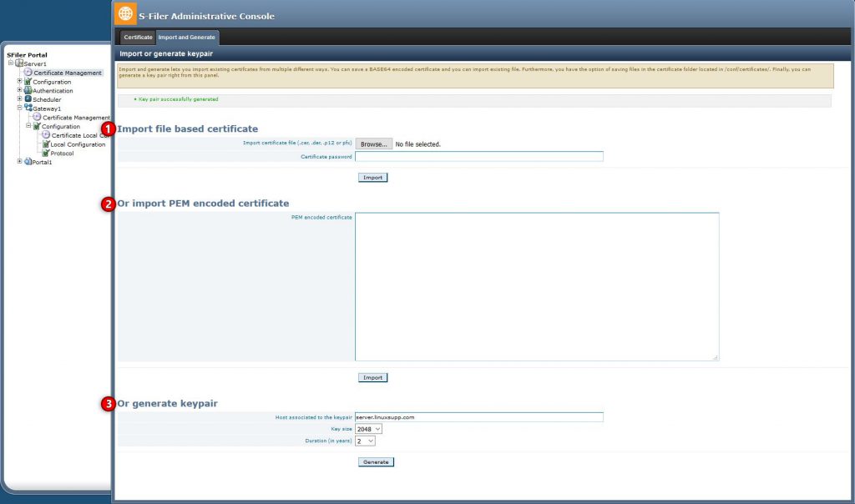Click the Authentication people icon

(x=28, y=90)
